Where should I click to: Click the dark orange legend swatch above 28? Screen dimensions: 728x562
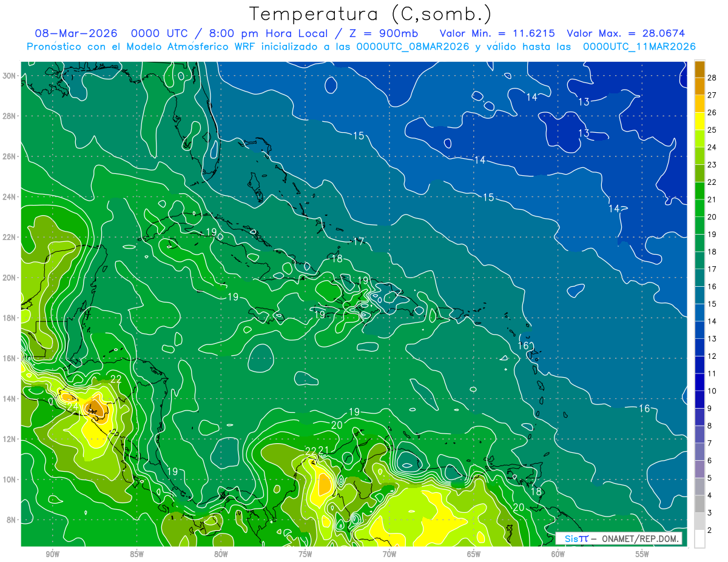699,69
